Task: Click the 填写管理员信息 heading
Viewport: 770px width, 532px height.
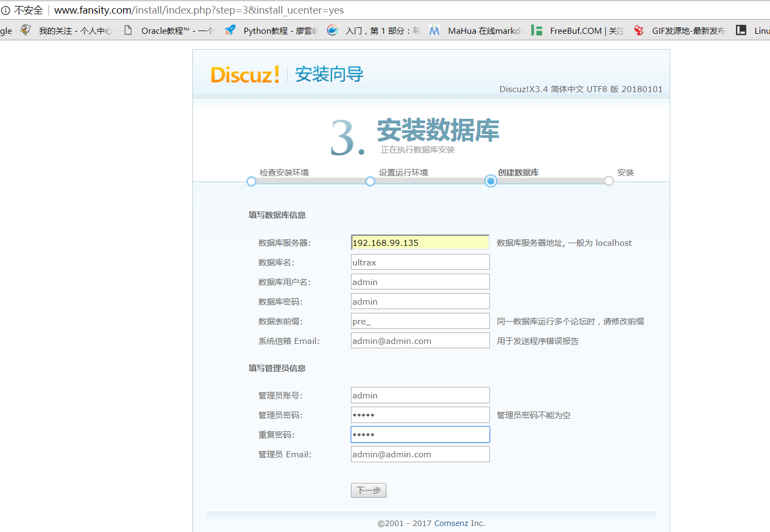Action: click(277, 368)
